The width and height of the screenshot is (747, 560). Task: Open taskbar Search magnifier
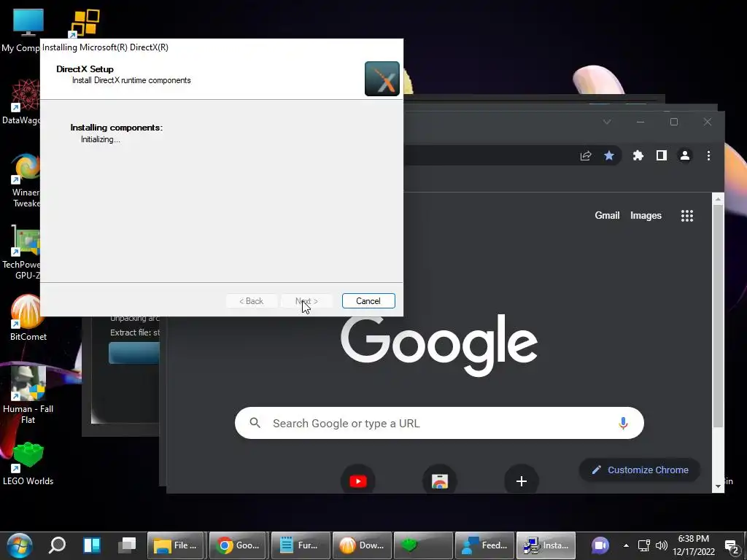coord(57,545)
